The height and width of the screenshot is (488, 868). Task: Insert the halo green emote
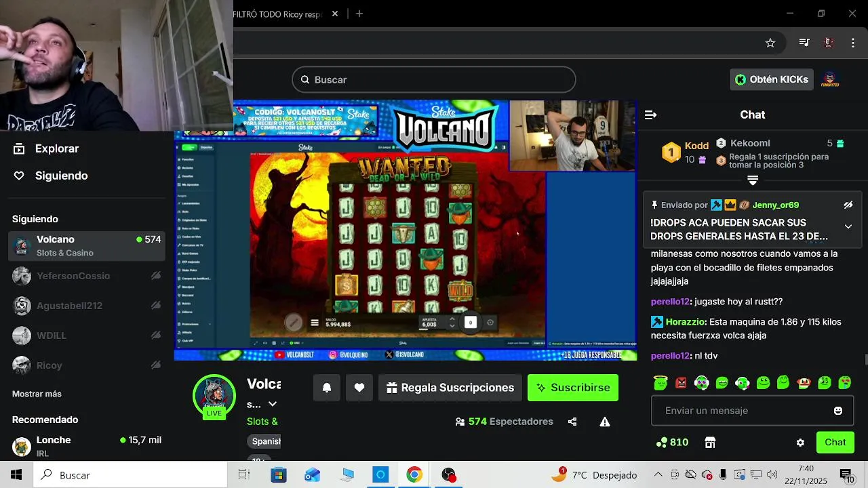tap(660, 383)
